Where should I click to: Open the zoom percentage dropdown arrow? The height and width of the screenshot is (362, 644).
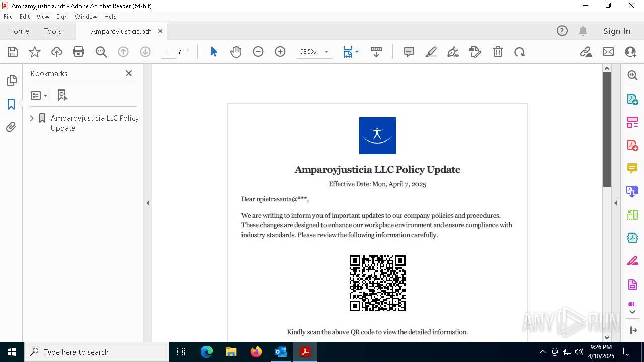pyautogui.click(x=326, y=52)
